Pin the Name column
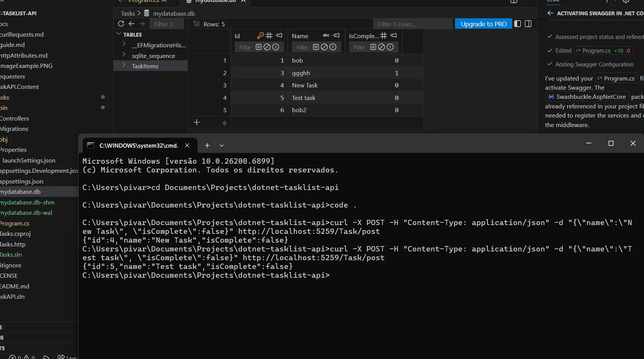644x359 pixels. (x=336, y=35)
